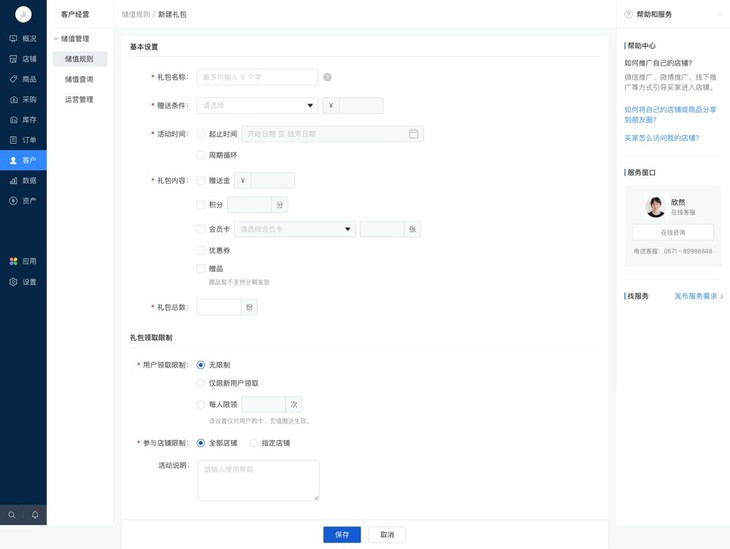This screenshot has height=549, width=730.
Task: Switch to 储值查询 menu item
Action: click(x=79, y=79)
